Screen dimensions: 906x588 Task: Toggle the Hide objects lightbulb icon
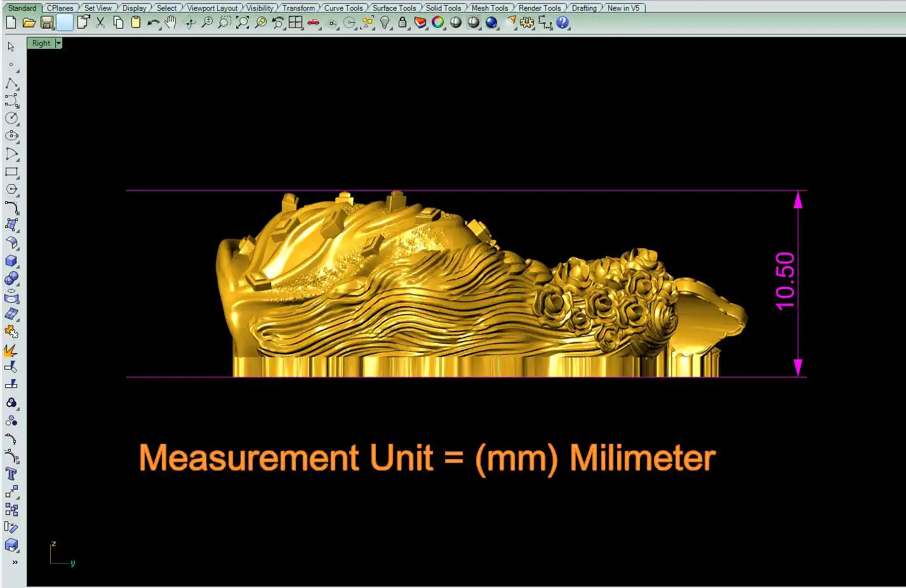click(x=385, y=23)
